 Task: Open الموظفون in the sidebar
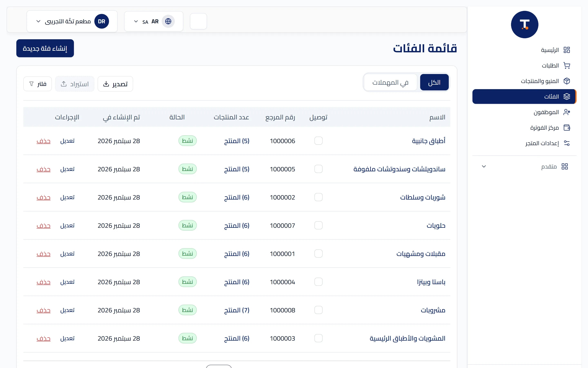pos(524,112)
